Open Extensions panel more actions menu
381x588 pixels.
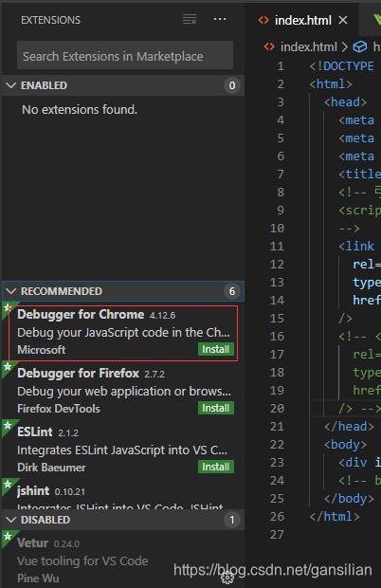pyautogui.click(x=220, y=19)
